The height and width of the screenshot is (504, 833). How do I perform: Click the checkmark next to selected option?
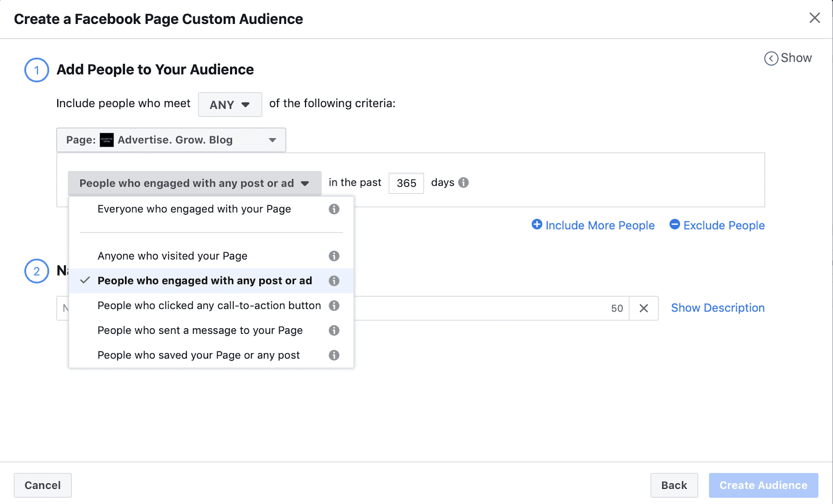(x=85, y=280)
